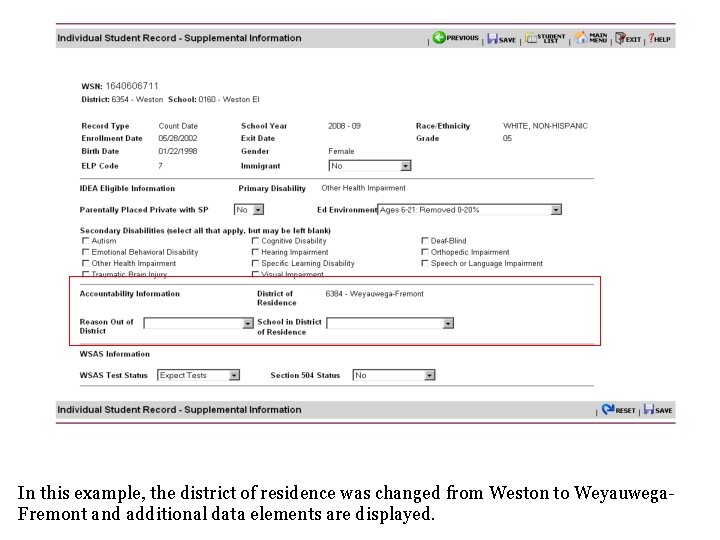Open Parentally Placed Private with SP dropdown
Screen dimensions: 720x540
(x=249, y=210)
